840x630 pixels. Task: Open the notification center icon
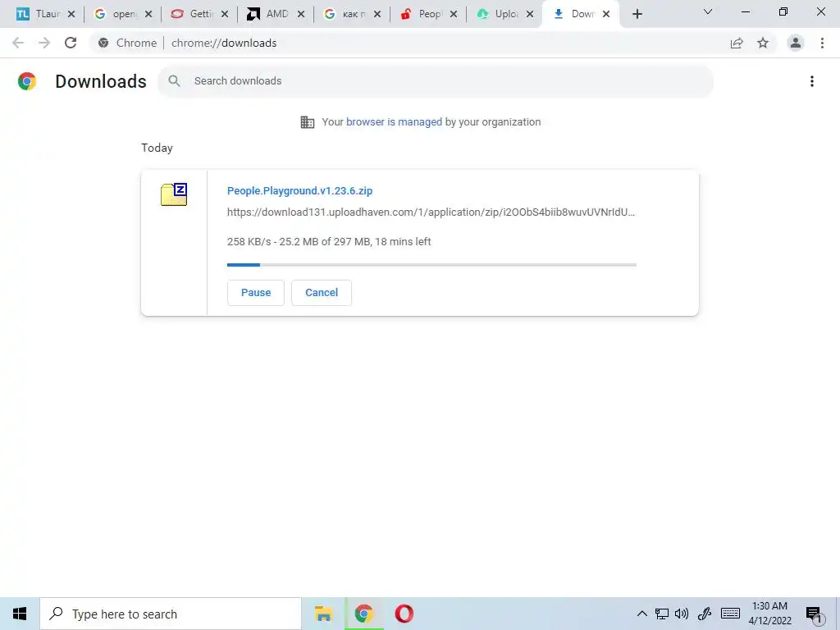813,614
